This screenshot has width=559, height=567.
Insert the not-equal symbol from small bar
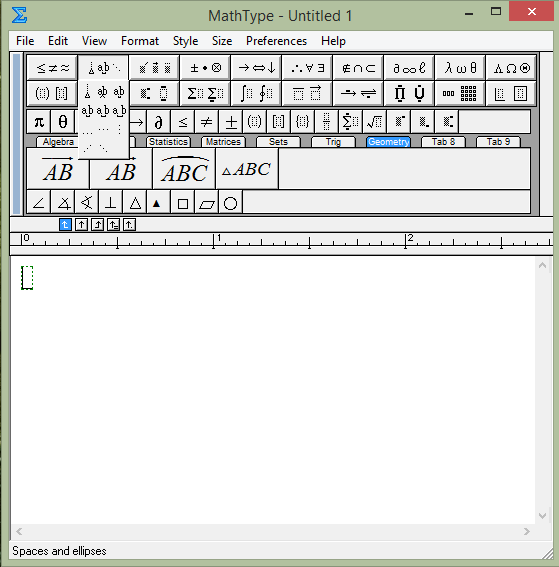(x=206, y=122)
